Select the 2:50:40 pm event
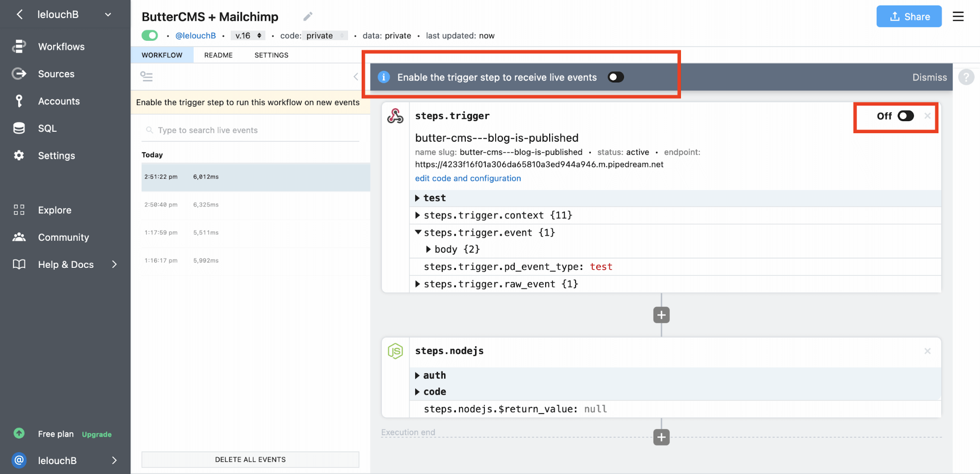This screenshot has width=980, height=474. [255, 205]
